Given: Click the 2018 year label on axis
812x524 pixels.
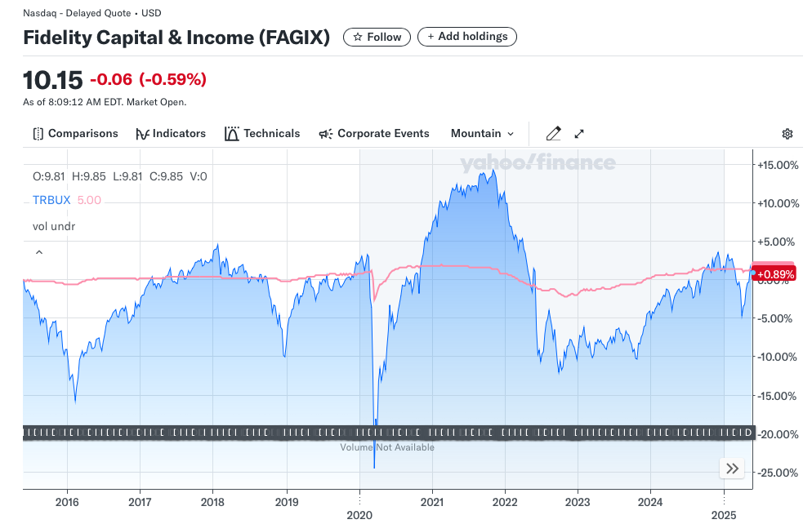Looking at the screenshot, I should [212, 502].
